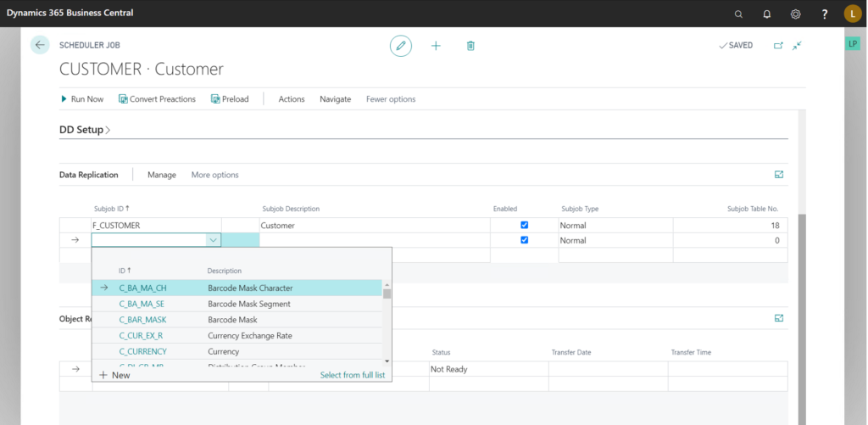Viewport: 868px width, 425px height.
Task: Open the help question mark
Action: pyautogui.click(x=824, y=14)
